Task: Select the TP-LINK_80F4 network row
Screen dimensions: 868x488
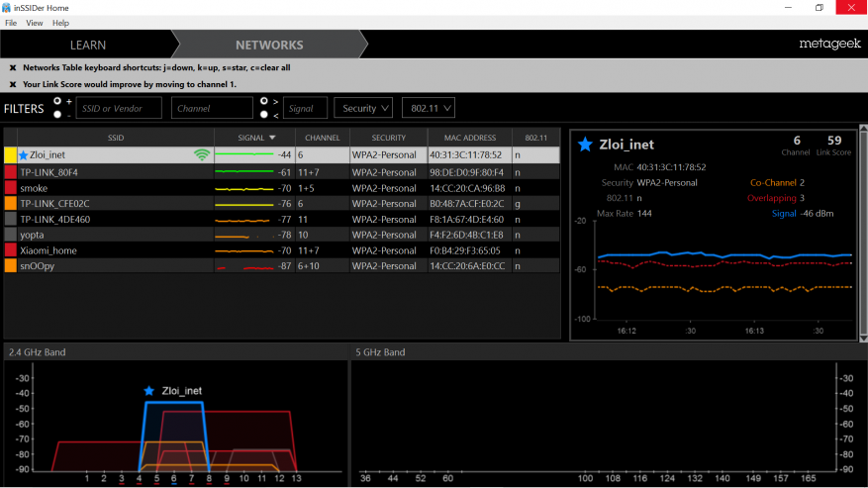Action: click(x=282, y=172)
